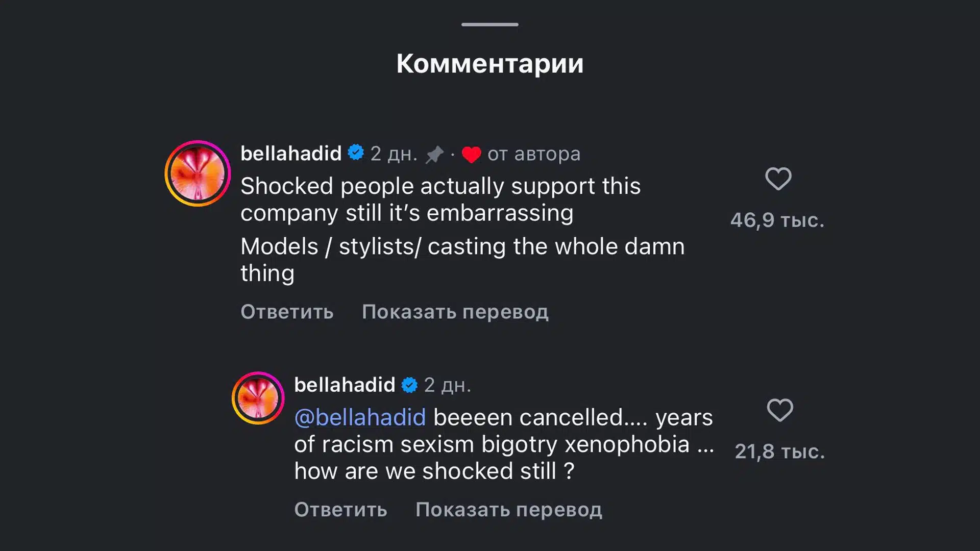Open the @bellahadid mention link

coord(360,417)
